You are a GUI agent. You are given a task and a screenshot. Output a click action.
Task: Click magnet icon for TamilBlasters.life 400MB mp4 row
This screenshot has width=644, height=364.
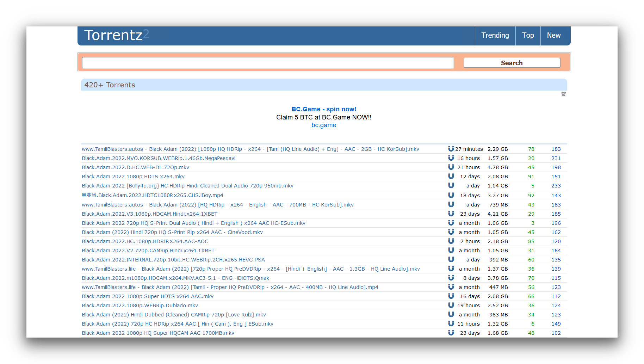[451, 287]
